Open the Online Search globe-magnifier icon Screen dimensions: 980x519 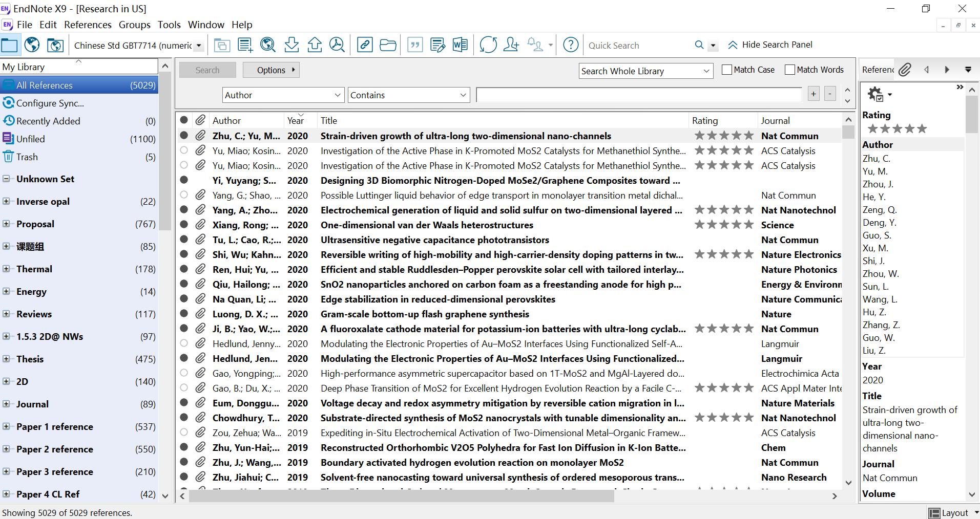point(267,45)
